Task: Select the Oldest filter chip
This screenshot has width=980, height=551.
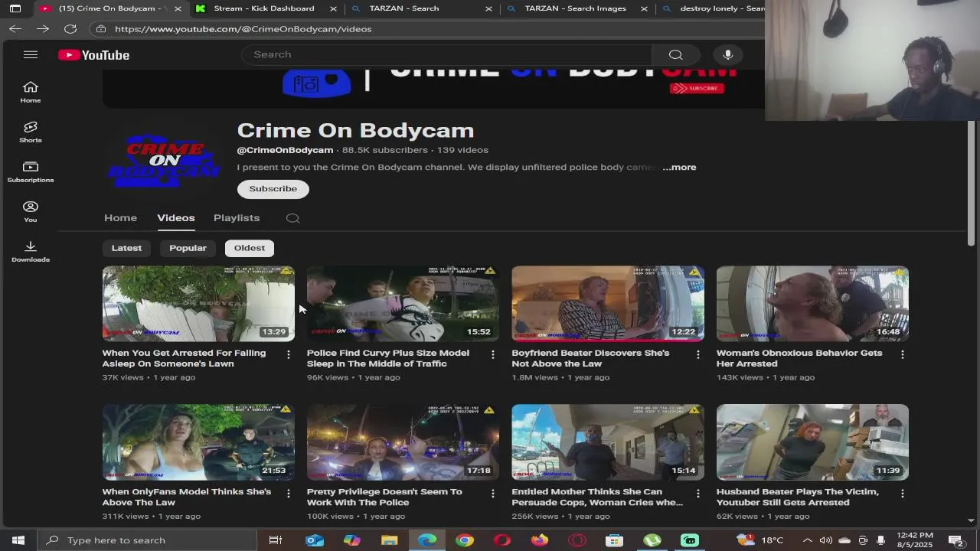Action: (250, 248)
